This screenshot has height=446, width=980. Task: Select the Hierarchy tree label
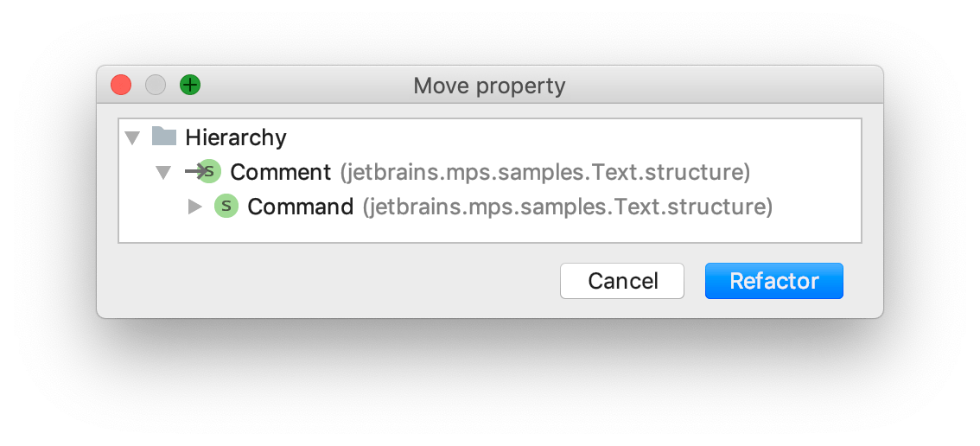tap(235, 137)
